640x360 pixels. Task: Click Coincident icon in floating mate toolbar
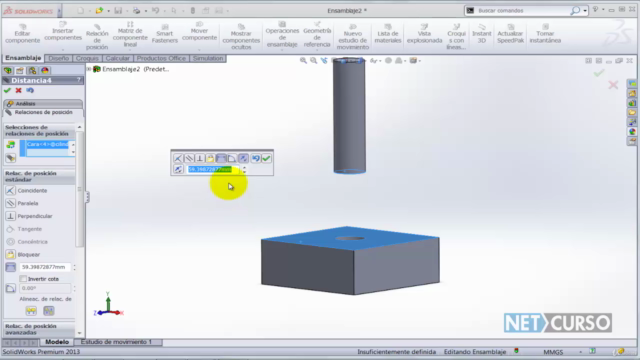(x=178, y=158)
